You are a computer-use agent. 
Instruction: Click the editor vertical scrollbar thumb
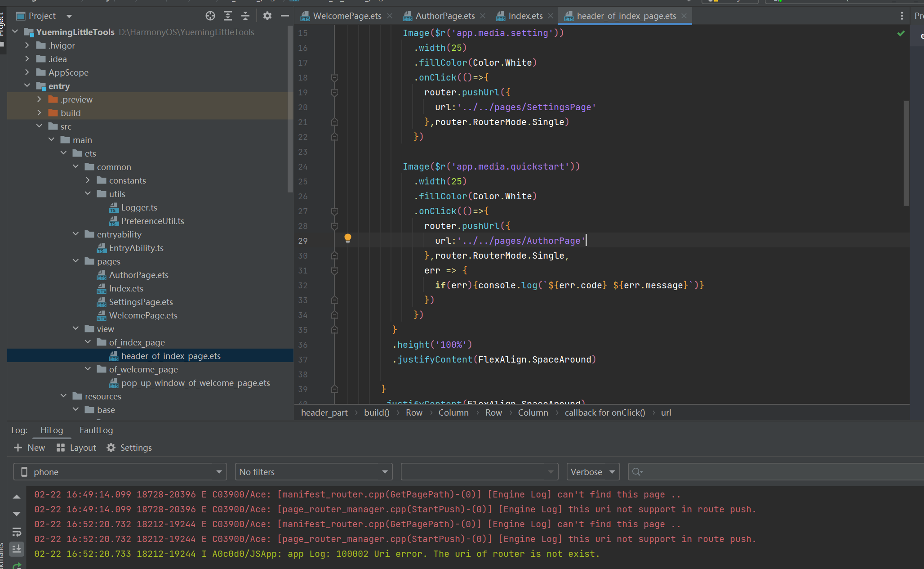pos(906,153)
